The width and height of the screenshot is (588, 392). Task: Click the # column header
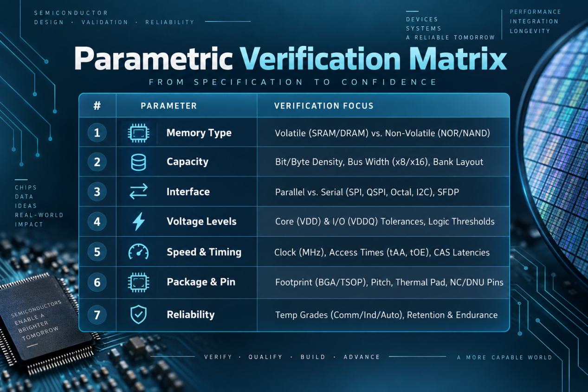click(97, 106)
